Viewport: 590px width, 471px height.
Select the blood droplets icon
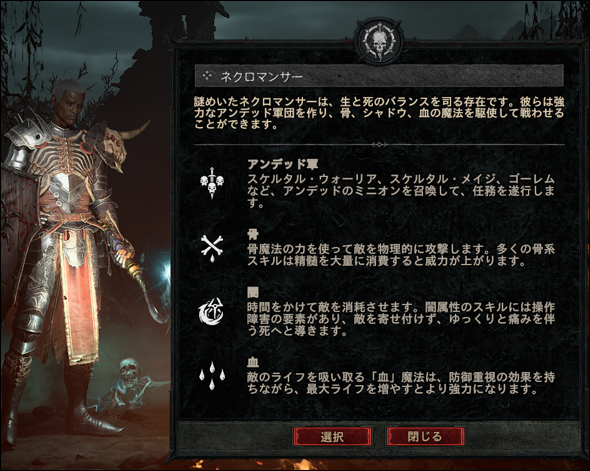coord(212,374)
